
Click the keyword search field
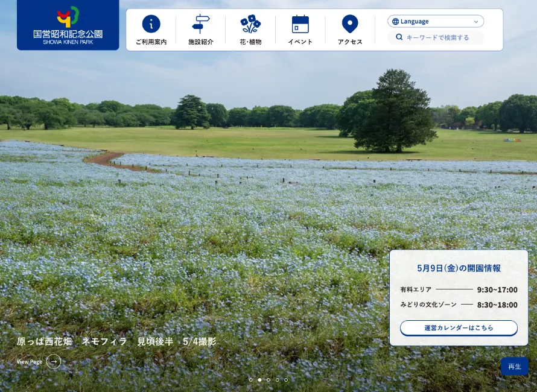436,37
